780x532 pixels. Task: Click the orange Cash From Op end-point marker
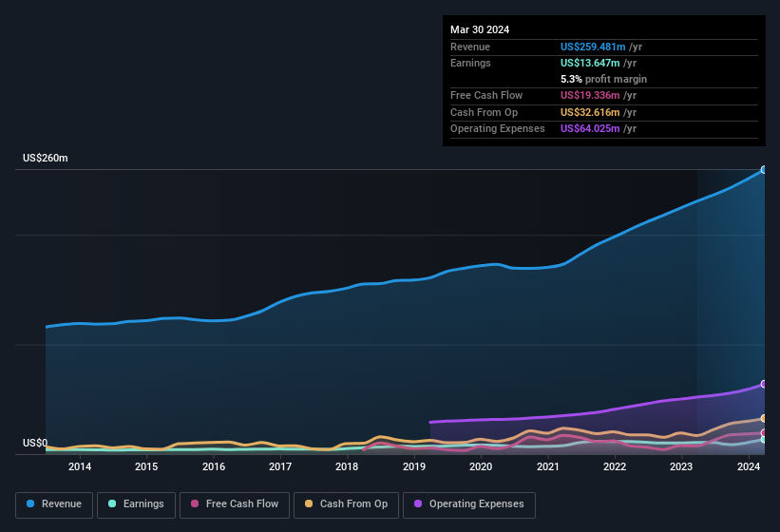[764, 418]
